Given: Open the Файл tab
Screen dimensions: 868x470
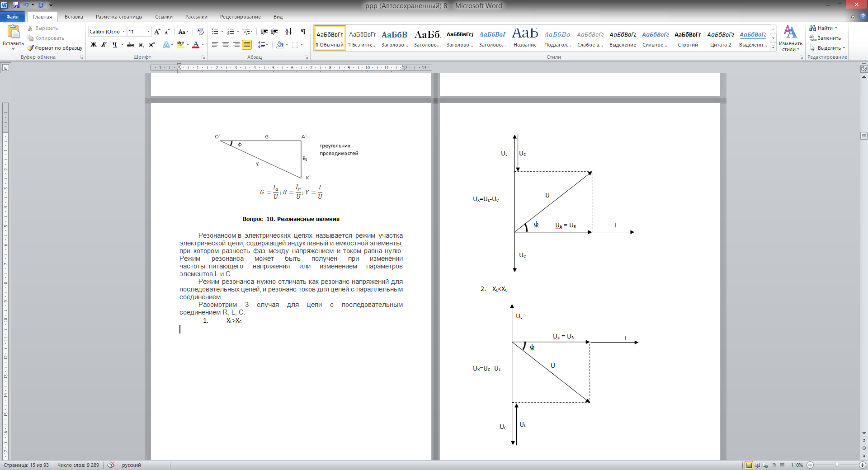Looking at the screenshot, I should pos(13,17).
